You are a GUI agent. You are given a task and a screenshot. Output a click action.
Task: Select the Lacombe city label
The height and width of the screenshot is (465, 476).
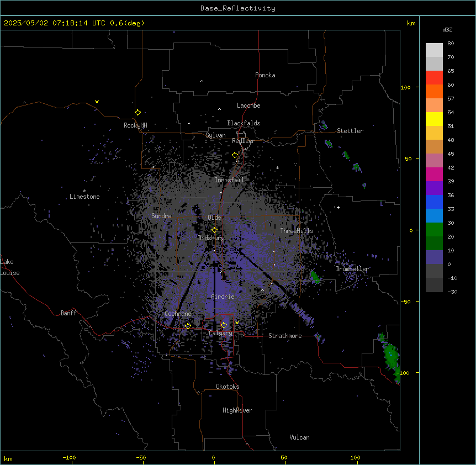coord(248,105)
